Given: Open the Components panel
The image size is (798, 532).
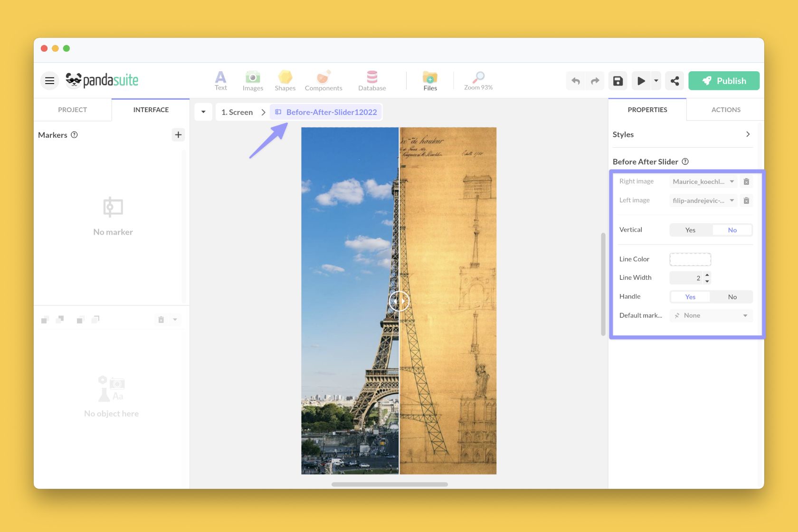Looking at the screenshot, I should point(323,80).
